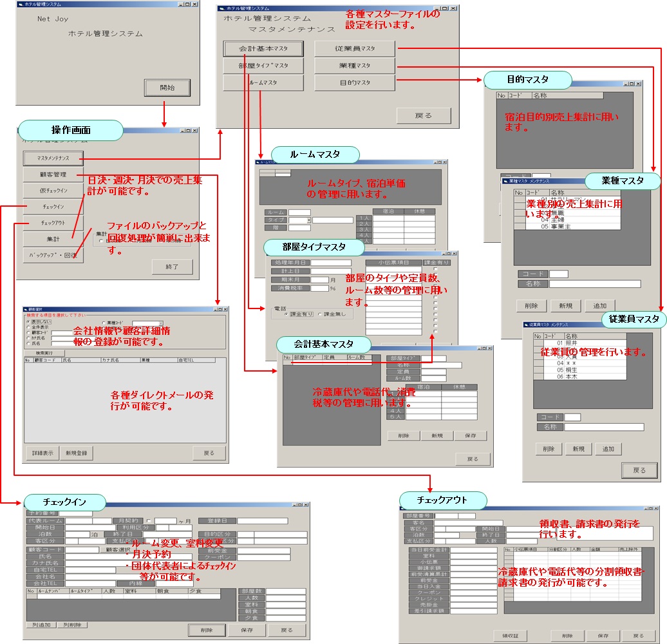
Task: Toggle the 月契約 checkbox in check-in form
Action: click(x=149, y=520)
